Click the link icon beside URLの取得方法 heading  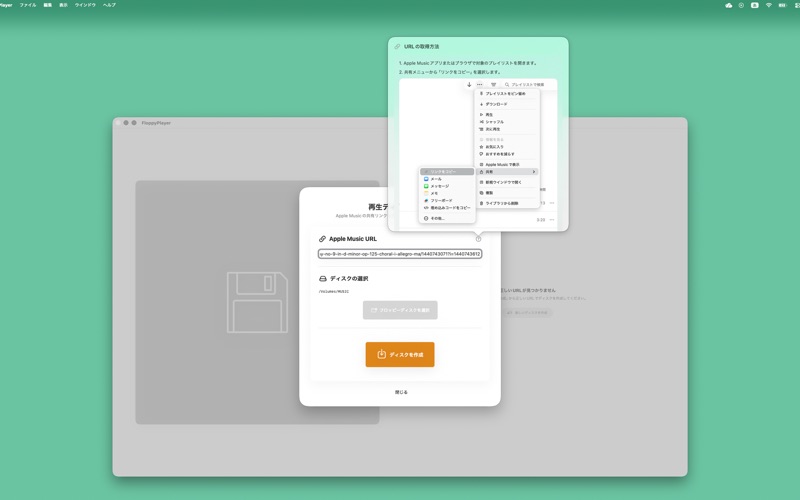tap(397, 46)
